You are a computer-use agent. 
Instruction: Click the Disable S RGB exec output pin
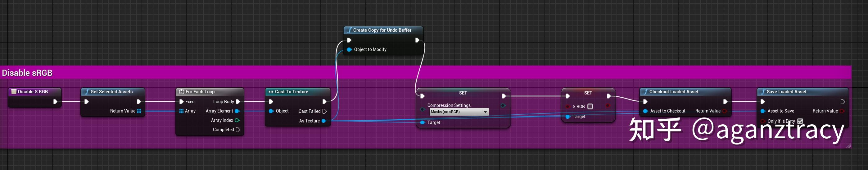(55, 102)
